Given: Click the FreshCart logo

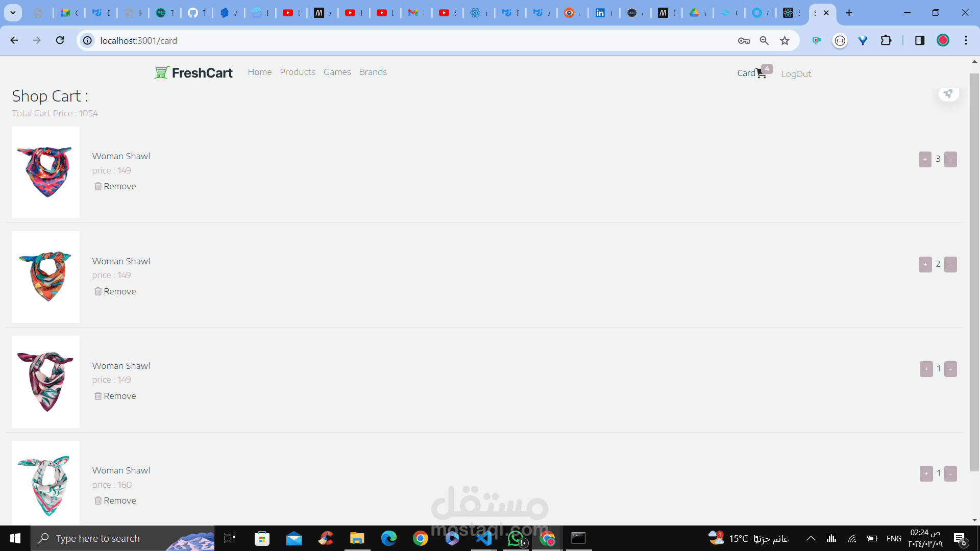Looking at the screenshot, I should tap(193, 73).
